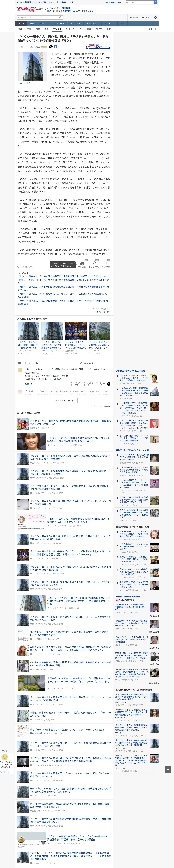174x868 pixels.
Task: Open the ランキング tab
Action: coord(109,24)
